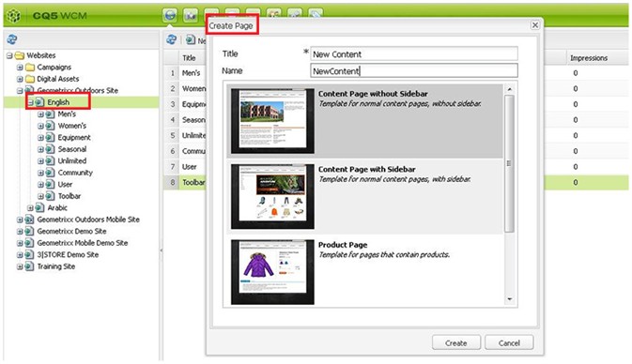Screen dimensions: 632x364
Task: Click the Digital Assets folder icon
Action: click(x=30, y=79)
